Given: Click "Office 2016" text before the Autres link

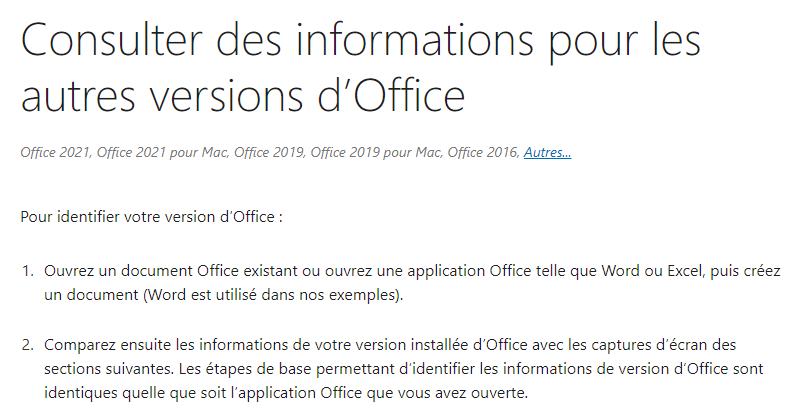Looking at the screenshot, I should pos(483,152).
